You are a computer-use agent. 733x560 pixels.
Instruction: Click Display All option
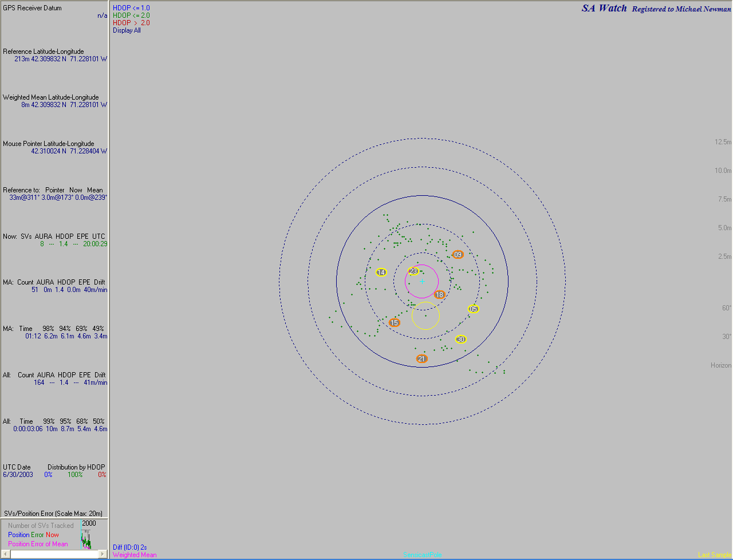pos(127,30)
